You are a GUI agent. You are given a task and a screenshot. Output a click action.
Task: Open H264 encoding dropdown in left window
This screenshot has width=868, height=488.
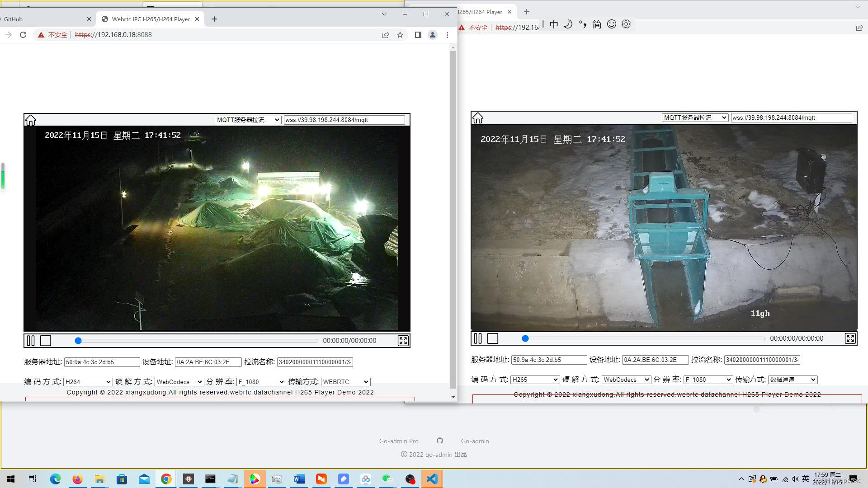[88, 382]
